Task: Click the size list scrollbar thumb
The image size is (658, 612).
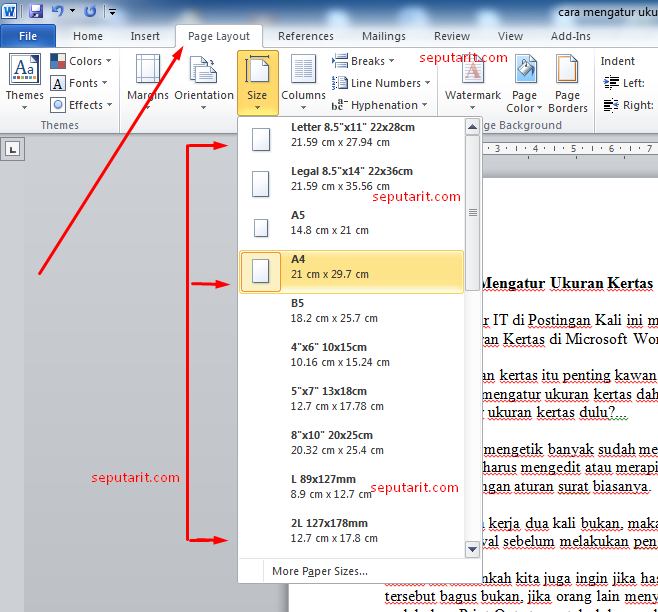Action: tap(473, 212)
